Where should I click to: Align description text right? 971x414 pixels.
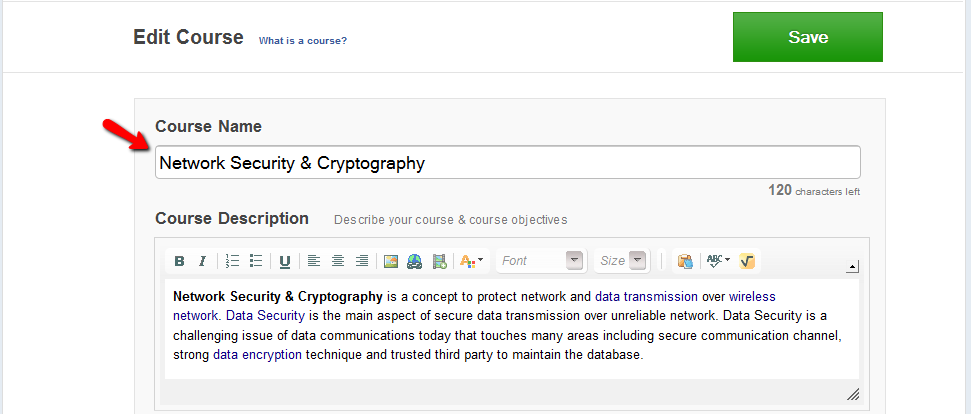pyautogui.click(x=362, y=261)
